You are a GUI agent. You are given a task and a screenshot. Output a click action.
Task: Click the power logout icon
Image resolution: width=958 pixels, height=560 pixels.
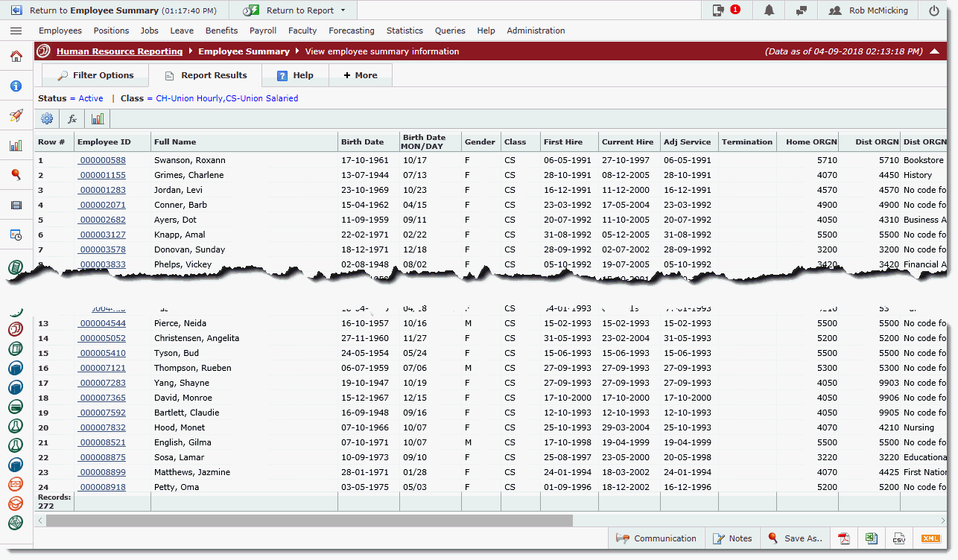[x=934, y=10]
